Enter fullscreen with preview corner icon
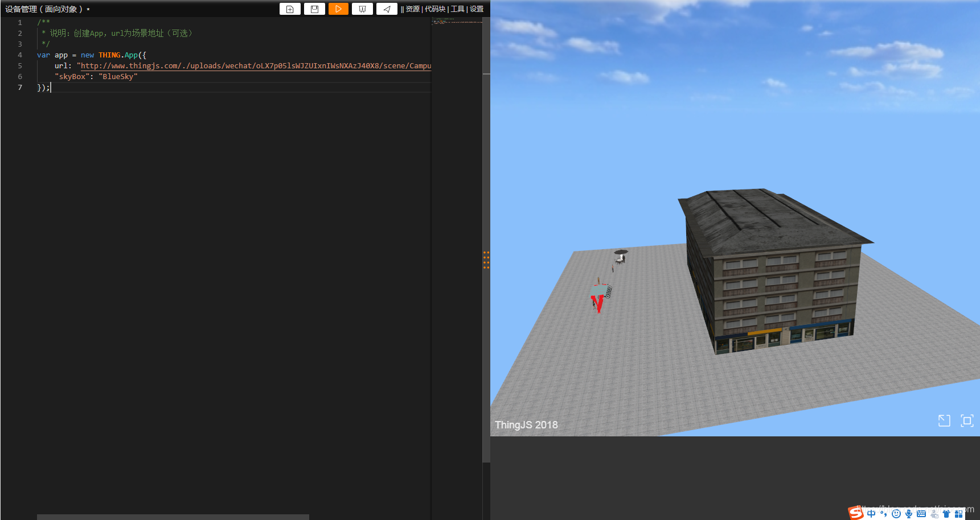980x520 pixels. [x=967, y=420]
